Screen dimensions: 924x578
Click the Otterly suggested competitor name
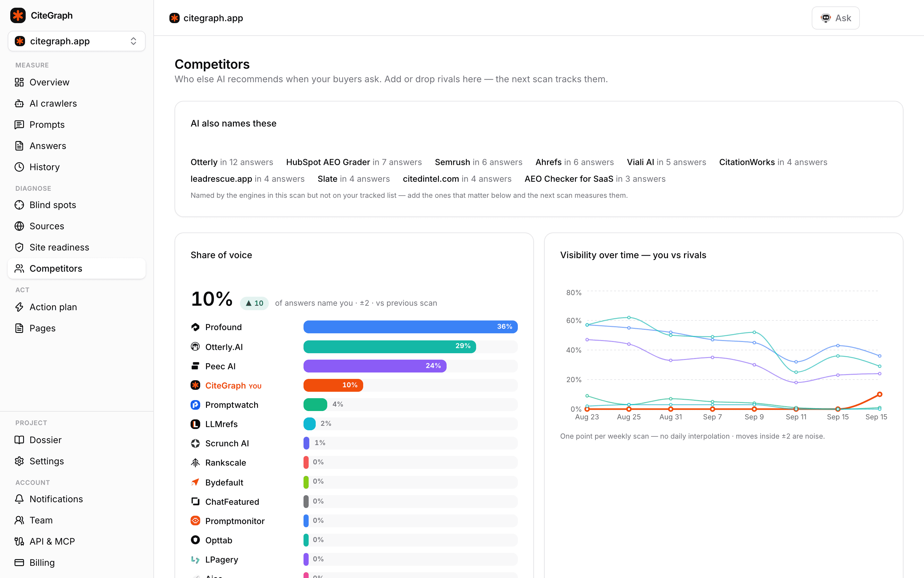coord(204,162)
